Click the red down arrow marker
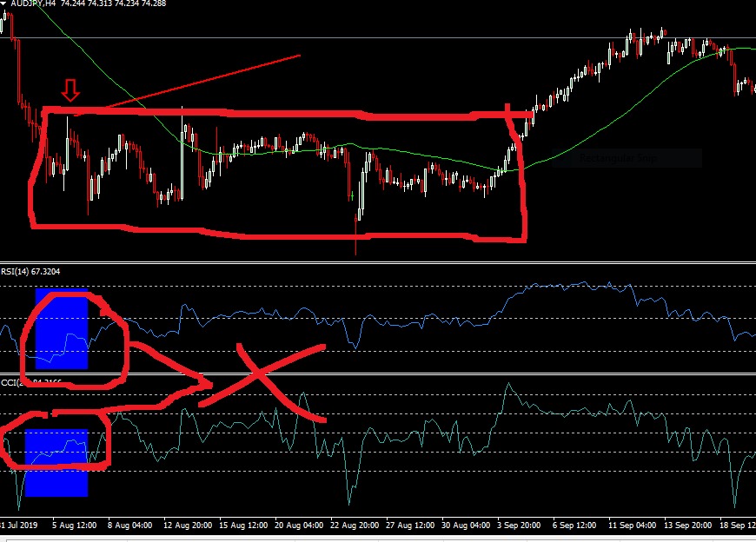756x542 pixels. pos(71,90)
